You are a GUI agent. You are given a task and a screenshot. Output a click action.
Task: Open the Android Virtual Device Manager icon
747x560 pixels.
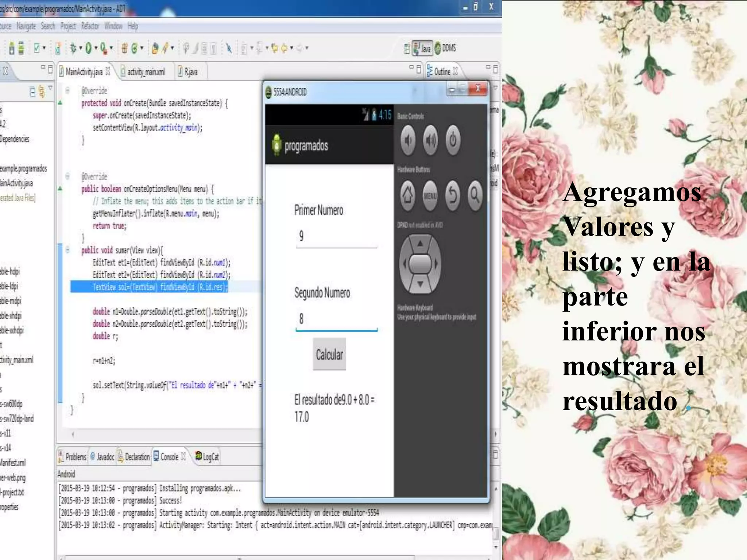point(21,48)
